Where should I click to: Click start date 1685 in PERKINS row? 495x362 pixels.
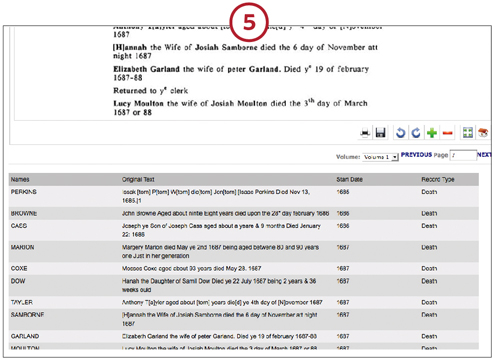coord(343,192)
